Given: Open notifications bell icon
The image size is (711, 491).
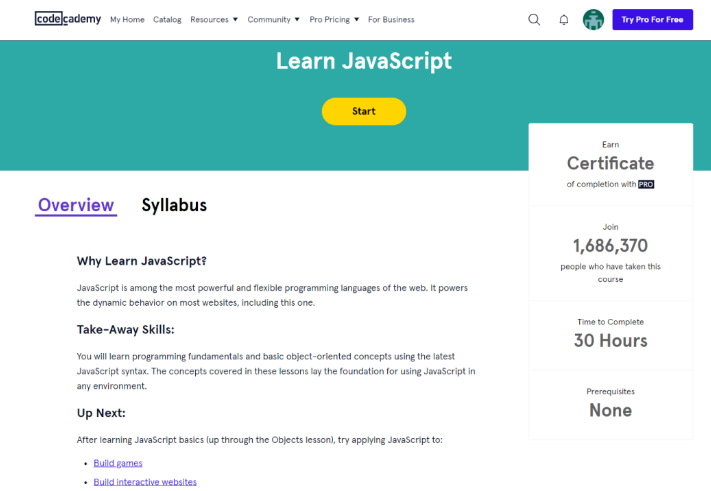Looking at the screenshot, I should click(x=564, y=19).
